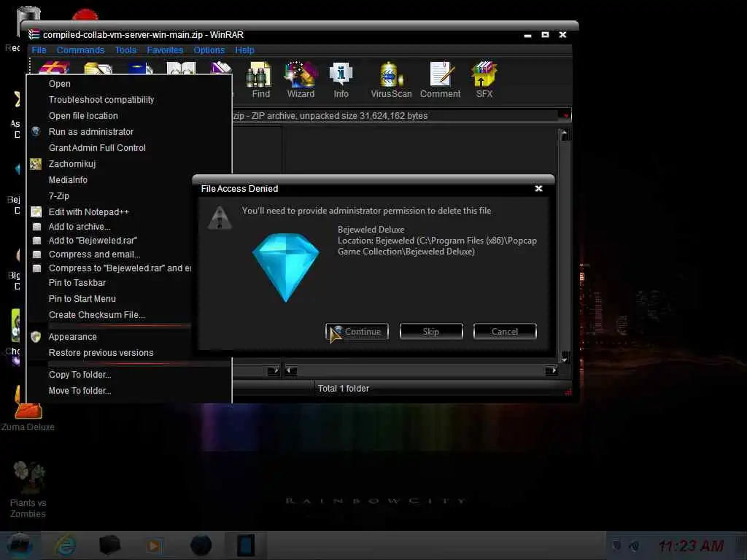Image resolution: width=747 pixels, height=560 pixels.
Task: Click the vertical scrollbar down arrow
Action: (565, 357)
